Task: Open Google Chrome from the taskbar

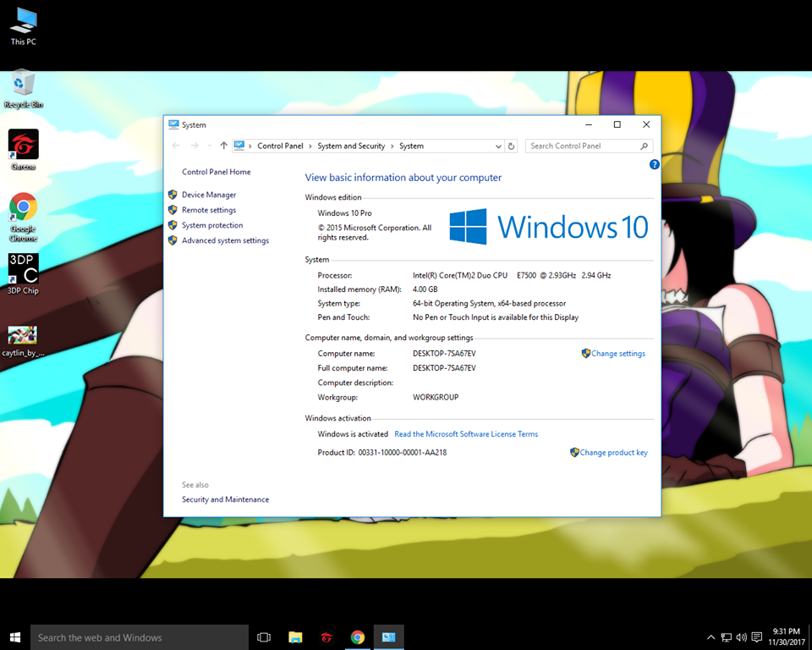Action: tap(357, 637)
